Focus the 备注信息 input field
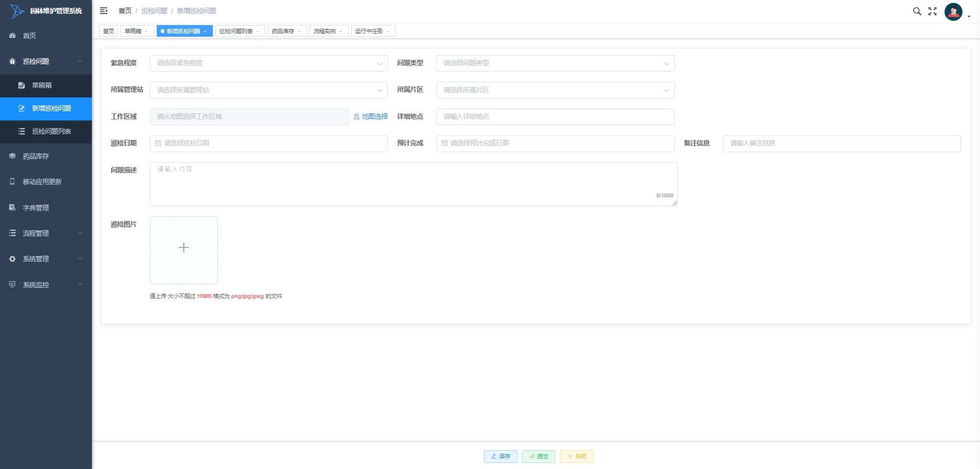Screen dimensions: 980x469 (x=842, y=143)
